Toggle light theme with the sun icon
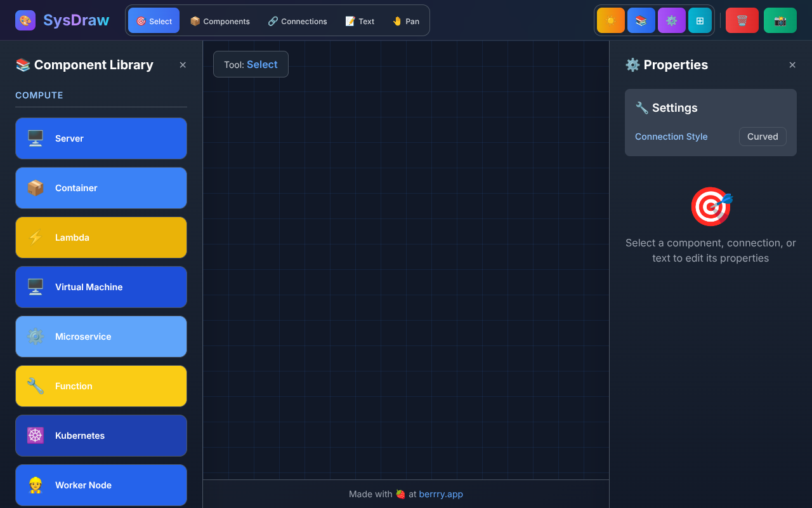Screen dimensions: 812x508 point(610,20)
